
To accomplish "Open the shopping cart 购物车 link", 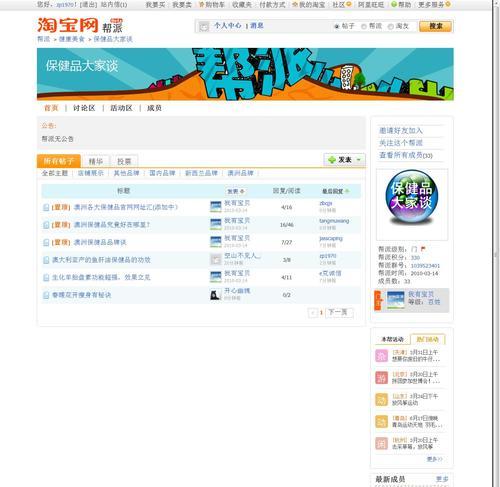I will (212, 5).
